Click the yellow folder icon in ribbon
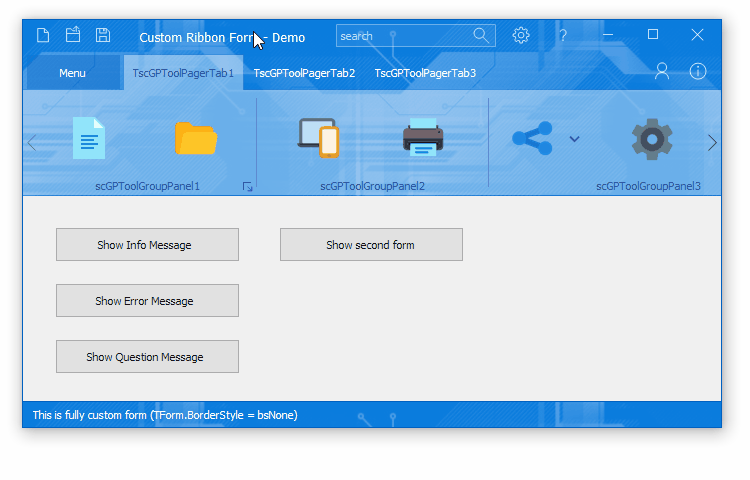This screenshot has height=480, width=750. pos(196,139)
